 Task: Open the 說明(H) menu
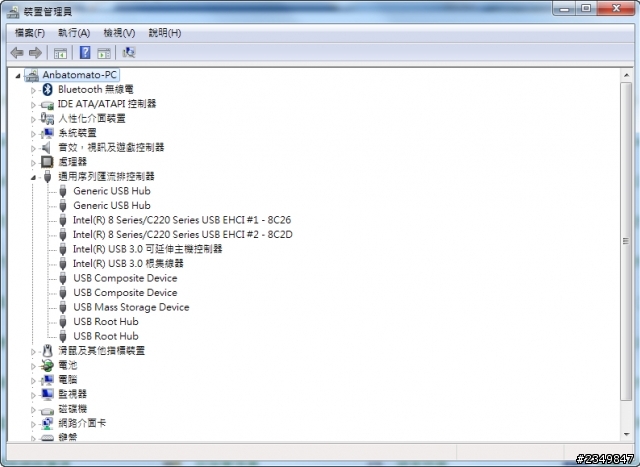[x=164, y=33]
